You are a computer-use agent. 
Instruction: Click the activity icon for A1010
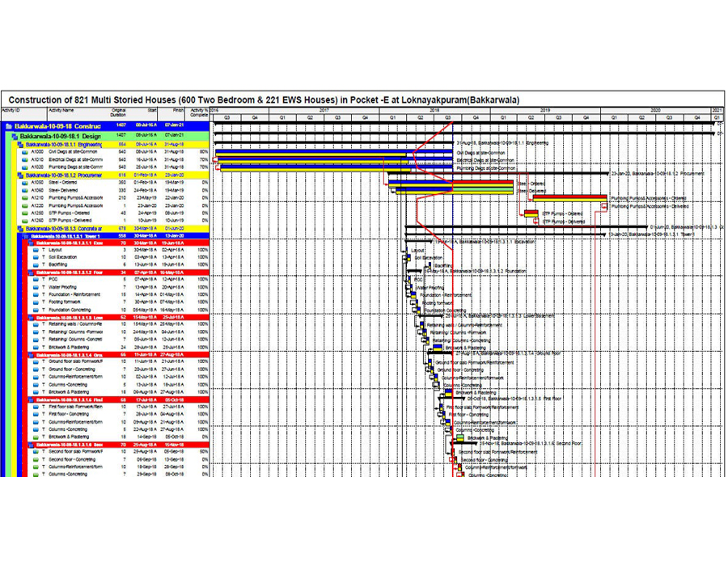coord(25,159)
